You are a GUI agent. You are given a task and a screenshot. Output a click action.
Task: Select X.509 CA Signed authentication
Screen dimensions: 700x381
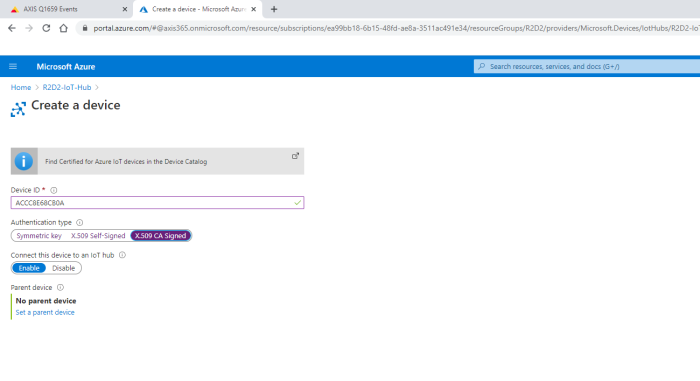coord(160,236)
